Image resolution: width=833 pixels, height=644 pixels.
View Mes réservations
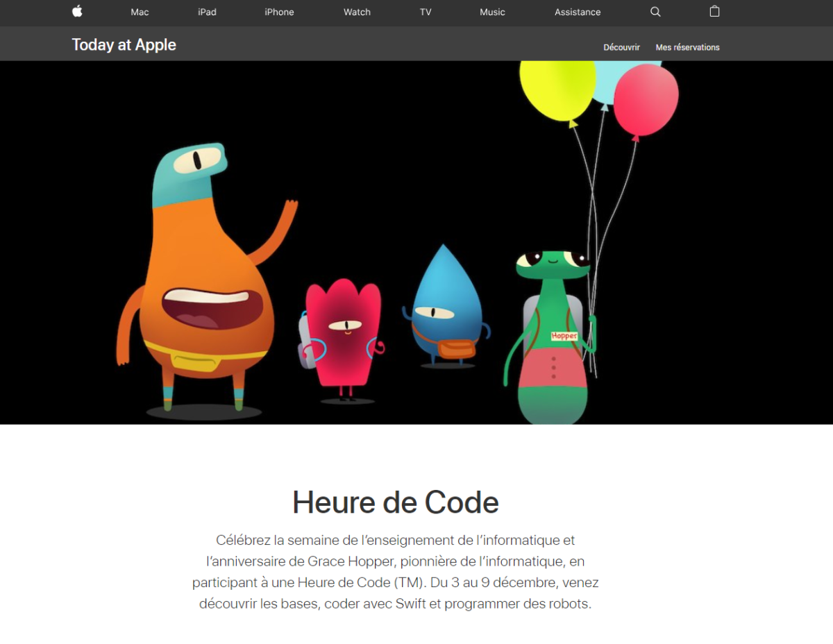687,47
